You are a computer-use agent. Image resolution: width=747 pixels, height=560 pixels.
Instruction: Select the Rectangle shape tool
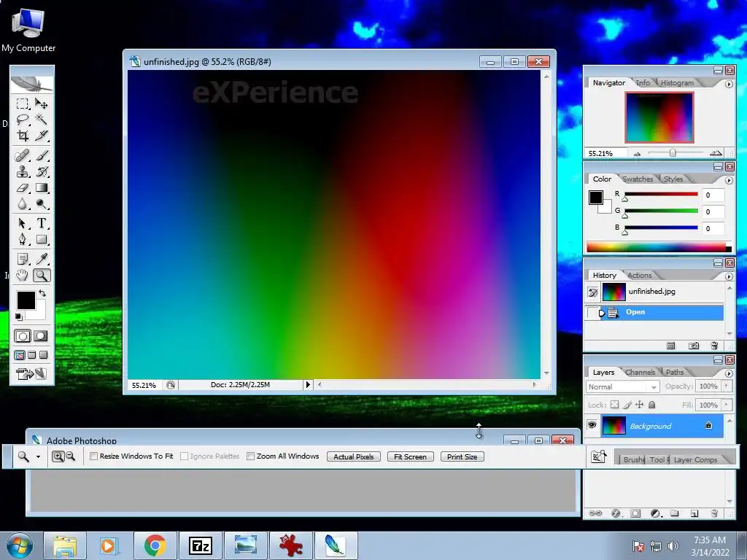tap(42, 239)
